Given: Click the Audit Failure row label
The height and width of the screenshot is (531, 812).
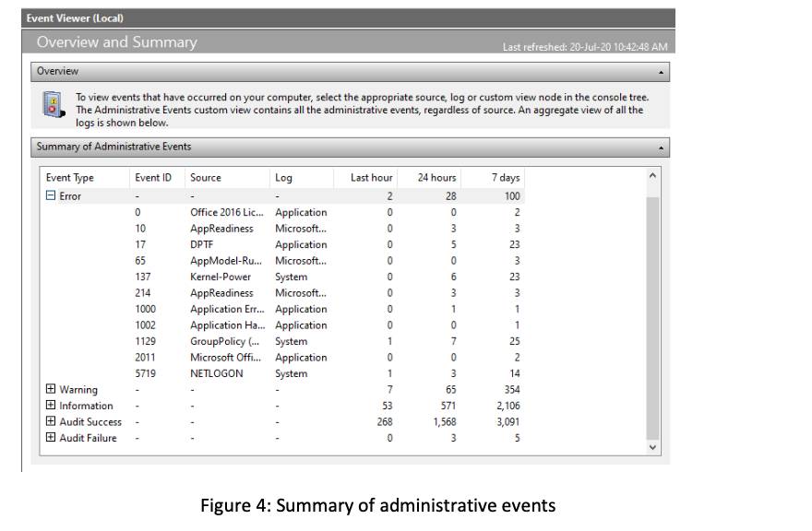Looking at the screenshot, I should click(x=88, y=438).
